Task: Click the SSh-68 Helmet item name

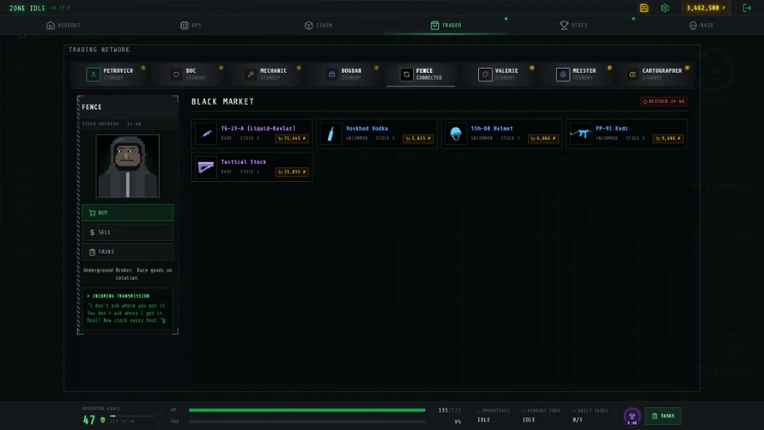Action: click(492, 129)
